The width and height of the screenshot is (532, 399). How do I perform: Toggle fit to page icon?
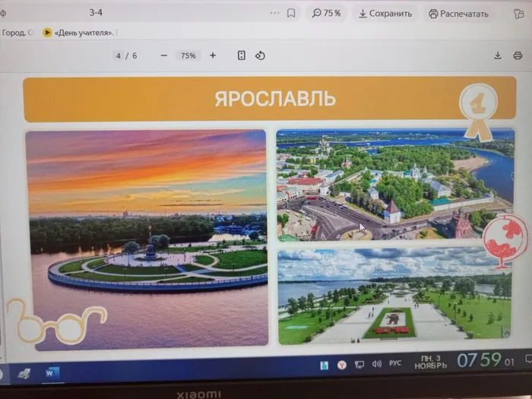pyautogui.click(x=242, y=55)
